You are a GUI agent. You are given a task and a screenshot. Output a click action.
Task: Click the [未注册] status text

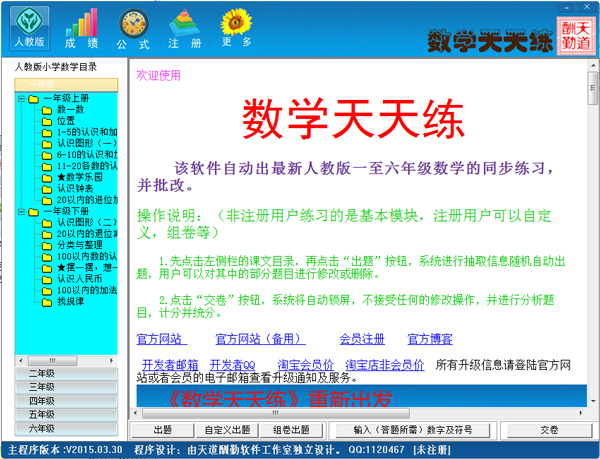tap(432, 450)
